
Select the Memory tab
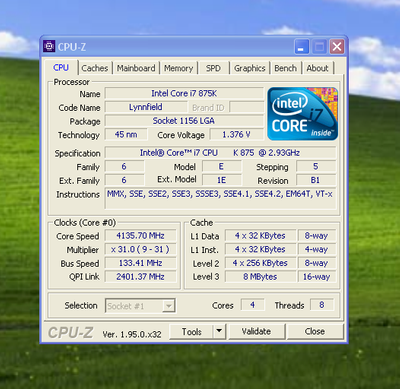coord(179,68)
